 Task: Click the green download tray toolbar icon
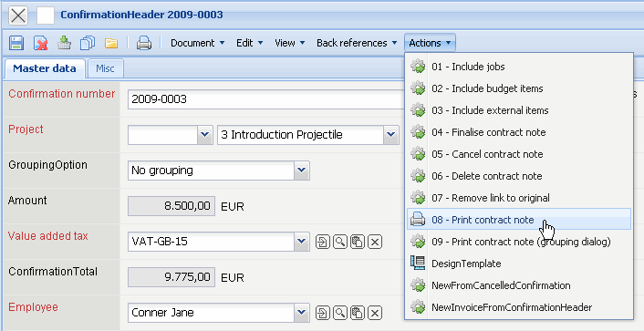point(64,43)
